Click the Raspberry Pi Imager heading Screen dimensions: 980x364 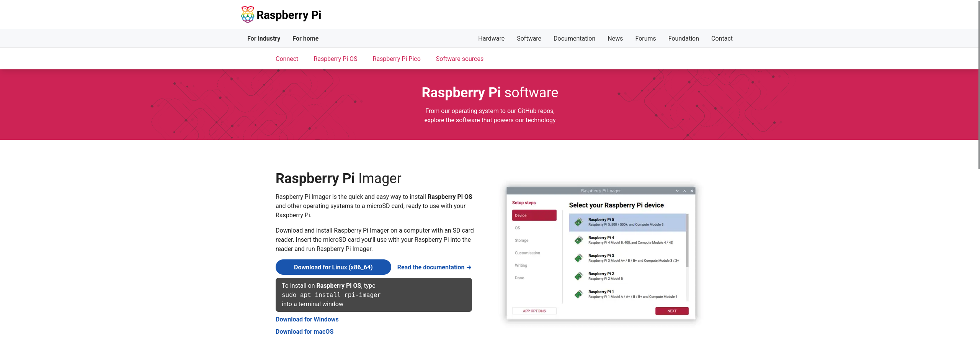click(x=338, y=178)
